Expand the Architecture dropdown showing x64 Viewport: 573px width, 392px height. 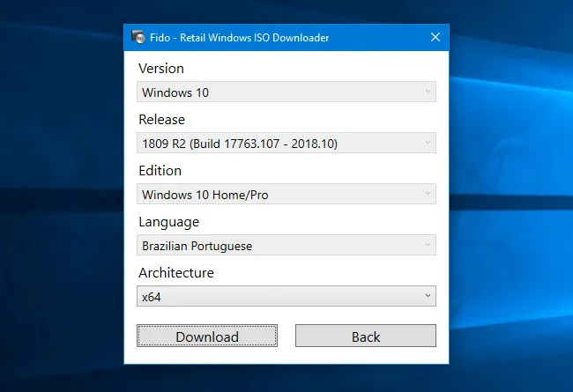[x=286, y=296]
